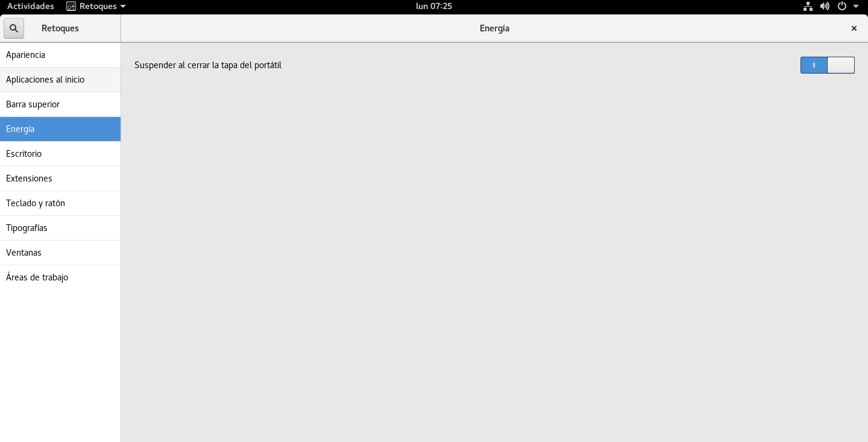Select the Energía sidebar entry

pyautogui.click(x=60, y=129)
